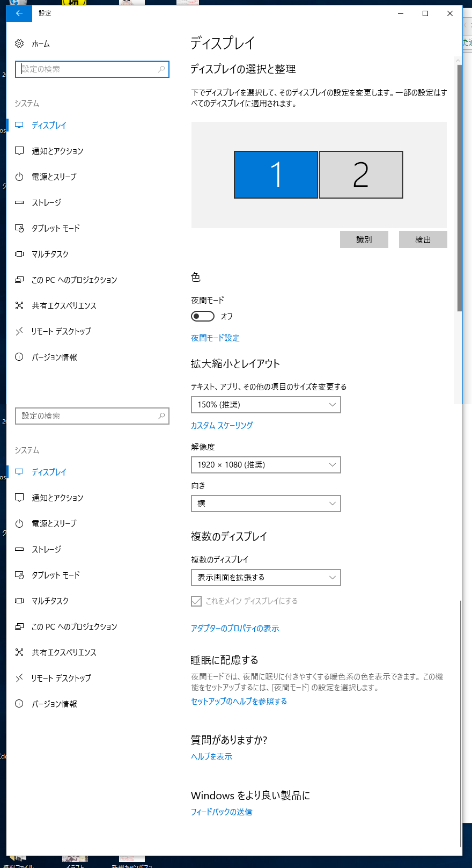
Task: Click the back arrow in title bar
Action: (19, 13)
